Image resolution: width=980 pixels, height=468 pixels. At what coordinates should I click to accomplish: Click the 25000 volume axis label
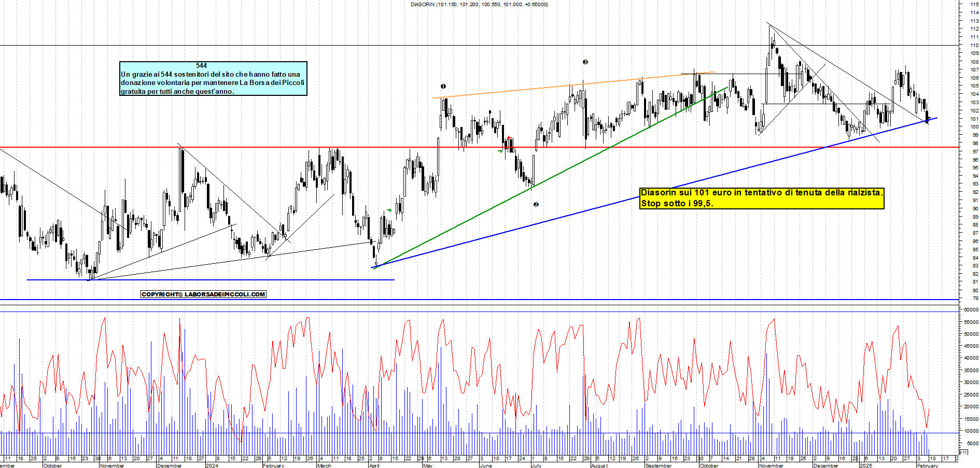pyautogui.click(x=971, y=394)
